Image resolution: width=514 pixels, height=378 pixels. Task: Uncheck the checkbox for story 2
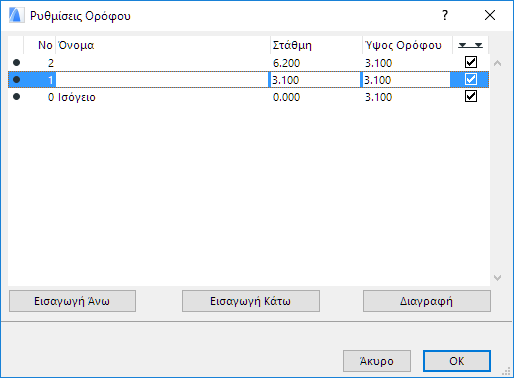[x=471, y=62]
